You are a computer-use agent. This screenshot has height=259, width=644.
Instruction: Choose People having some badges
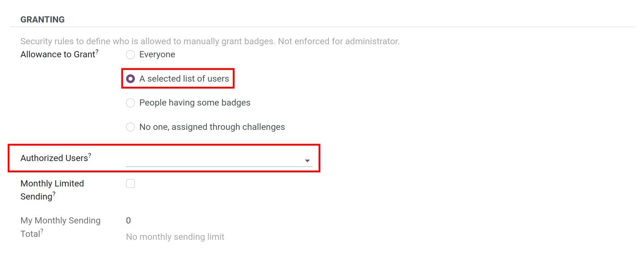130,103
